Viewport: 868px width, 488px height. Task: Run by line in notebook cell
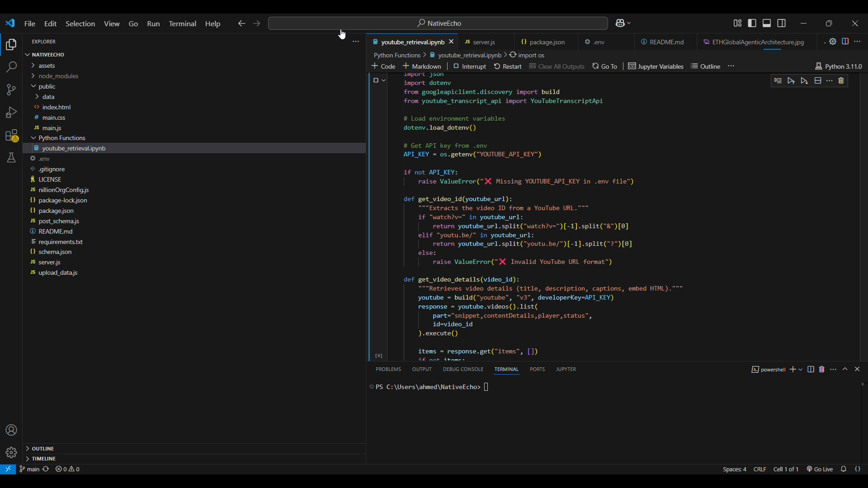[778, 81]
